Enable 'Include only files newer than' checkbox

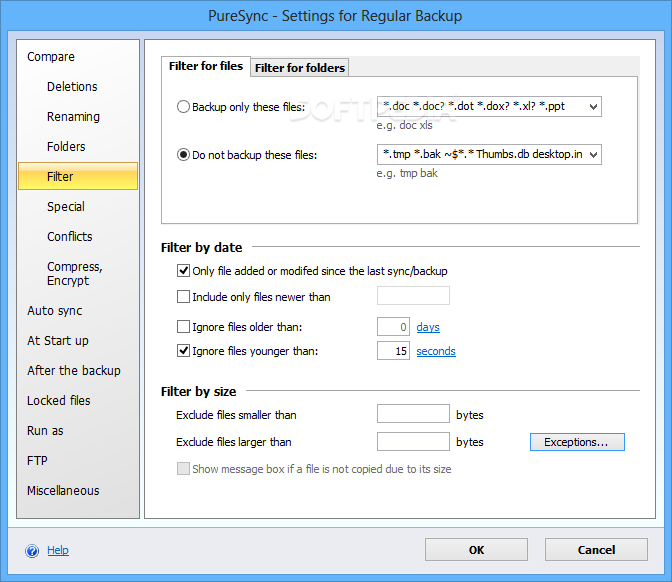(x=183, y=297)
